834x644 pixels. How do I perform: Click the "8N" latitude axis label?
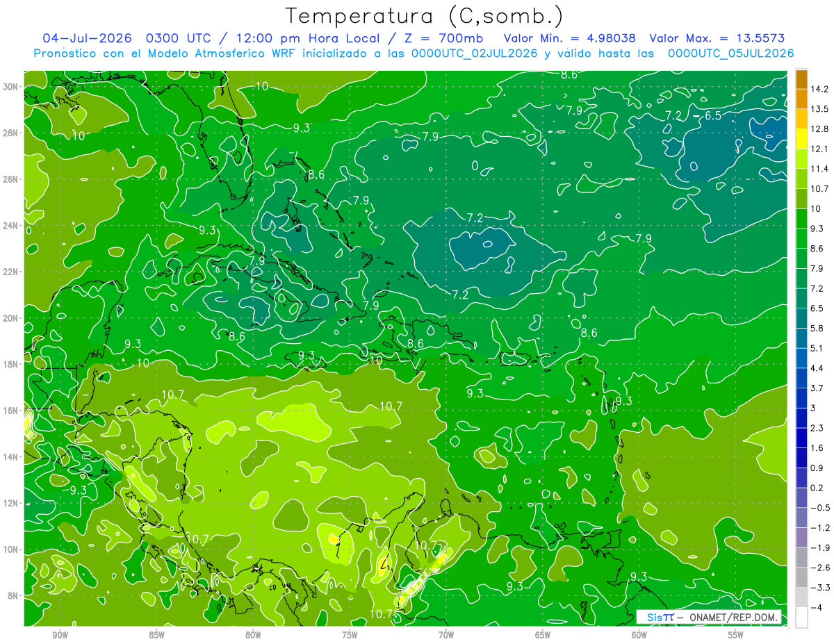[13, 595]
